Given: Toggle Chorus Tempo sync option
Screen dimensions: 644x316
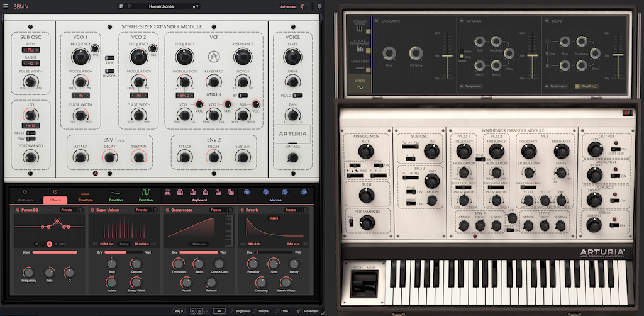Looking at the screenshot, I should 470,86.
